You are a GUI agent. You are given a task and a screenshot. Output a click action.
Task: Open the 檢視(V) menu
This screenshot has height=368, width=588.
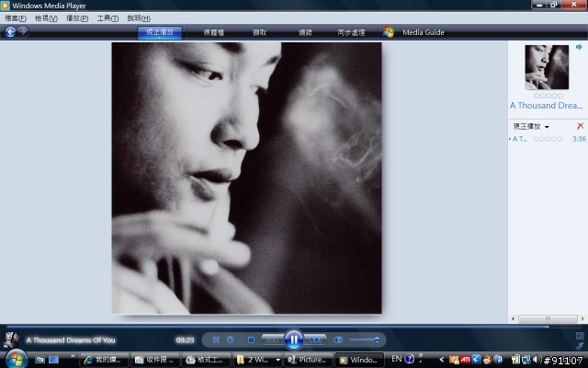pos(46,18)
